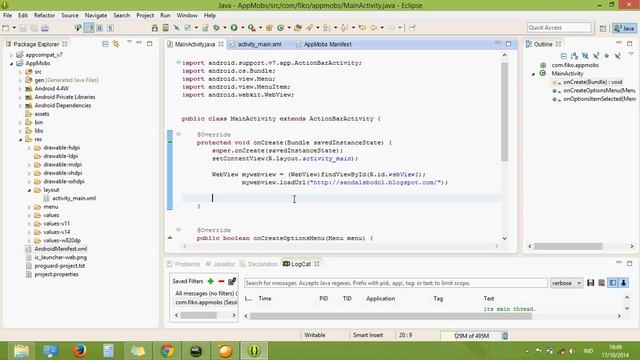Collapse MainActivity node in Outline
640x360 pixels.
pyautogui.click(x=533, y=74)
